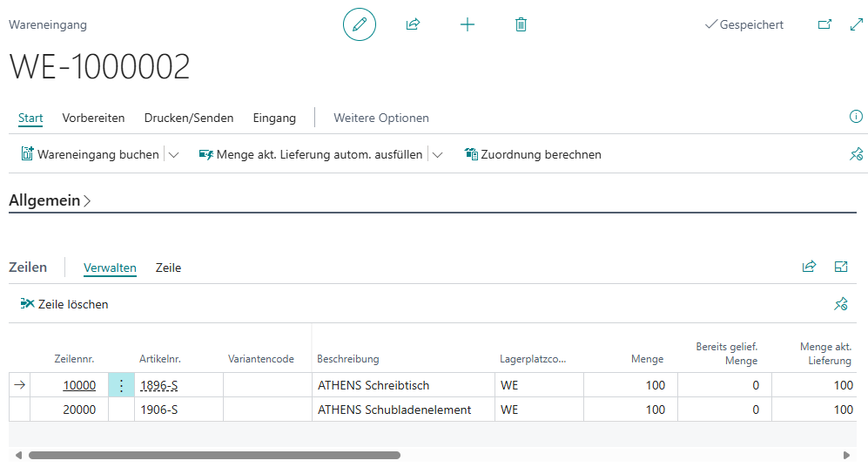
Task: Click the trash delete icon
Action: [521, 24]
